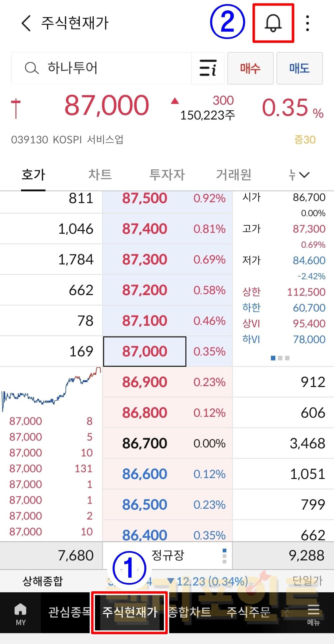Go to MY home icon
This screenshot has width=334, height=644.
(20, 613)
